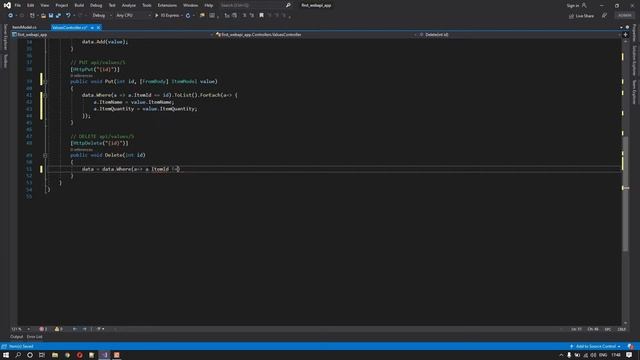The width and height of the screenshot is (640, 360).
Task: Click the navigate backward toolbar icon
Action: click(10, 16)
